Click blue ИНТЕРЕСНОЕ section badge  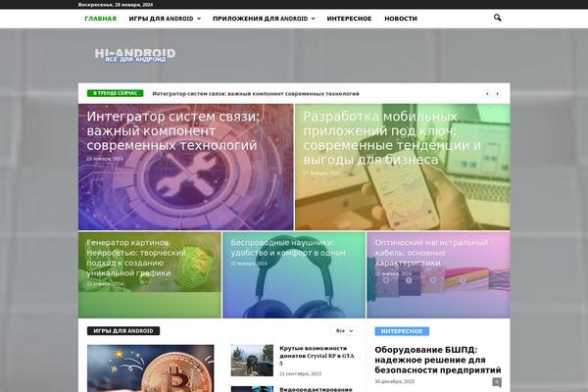pyautogui.click(x=402, y=331)
